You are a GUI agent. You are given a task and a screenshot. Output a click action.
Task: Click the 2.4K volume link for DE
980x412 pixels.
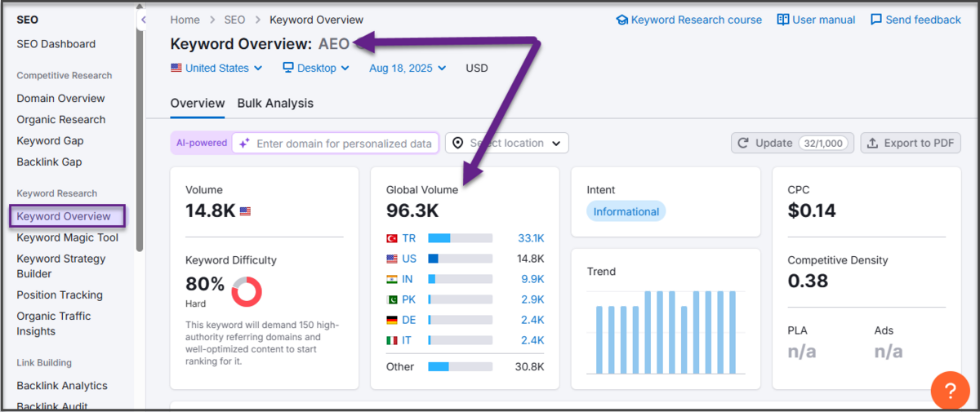[533, 320]
